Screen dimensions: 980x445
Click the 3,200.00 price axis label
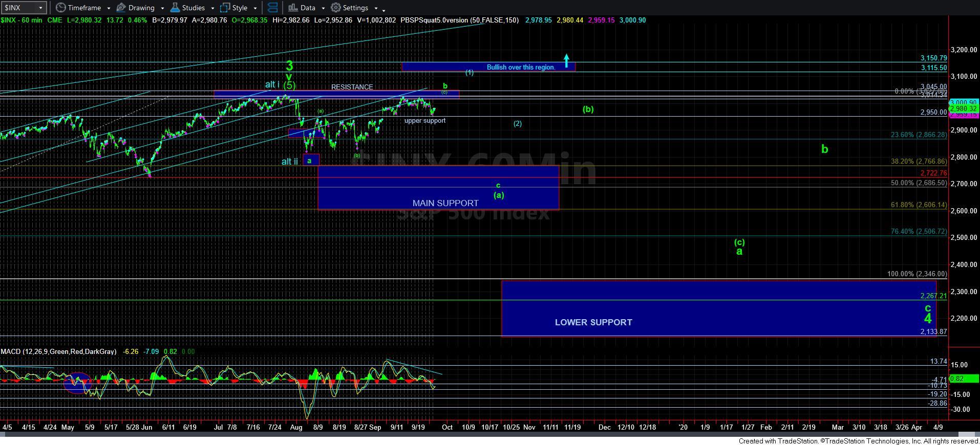(x=964, y=50)
